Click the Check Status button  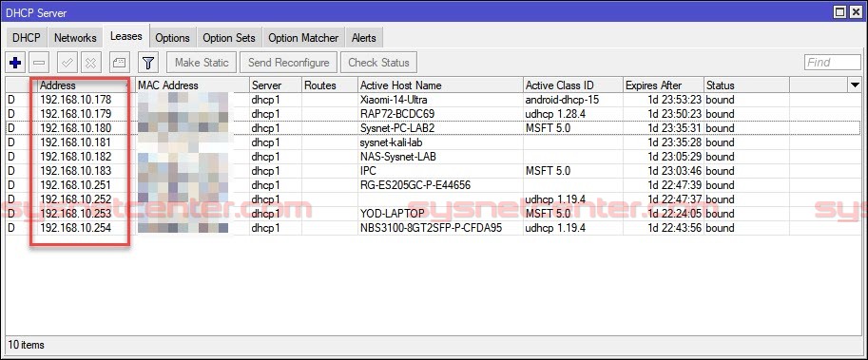378,63
